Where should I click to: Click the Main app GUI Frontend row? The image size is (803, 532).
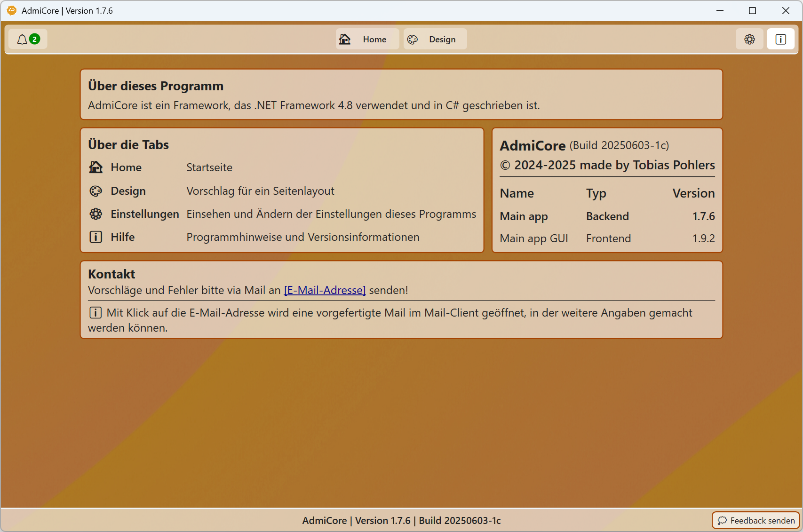(x=607, y=238)
